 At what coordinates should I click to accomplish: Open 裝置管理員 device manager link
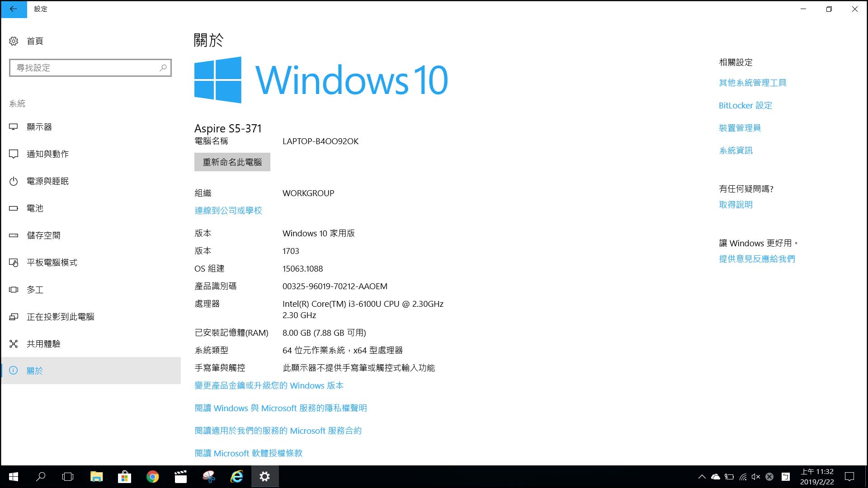pos(740,128)
